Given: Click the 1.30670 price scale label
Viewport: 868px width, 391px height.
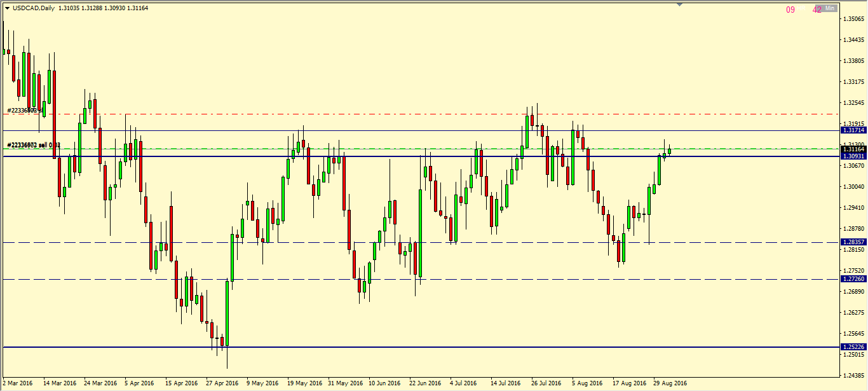Looking at the screenshot, I should tap(854, 166).
